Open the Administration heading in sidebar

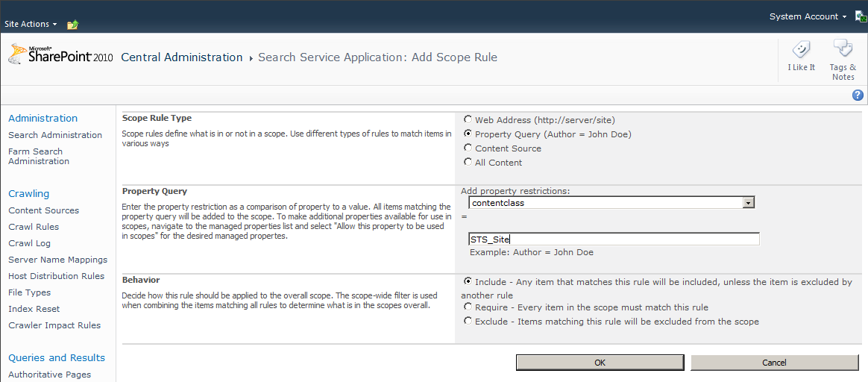pos(43,118)
